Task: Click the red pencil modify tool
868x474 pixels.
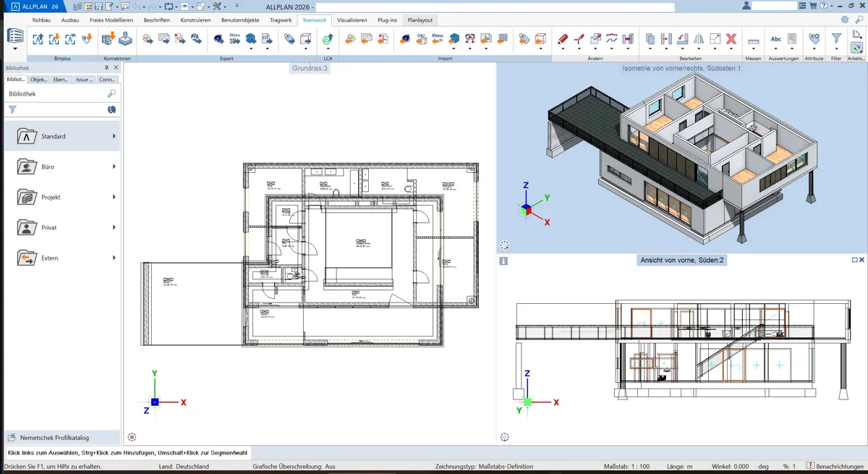Action: point(563,38)
